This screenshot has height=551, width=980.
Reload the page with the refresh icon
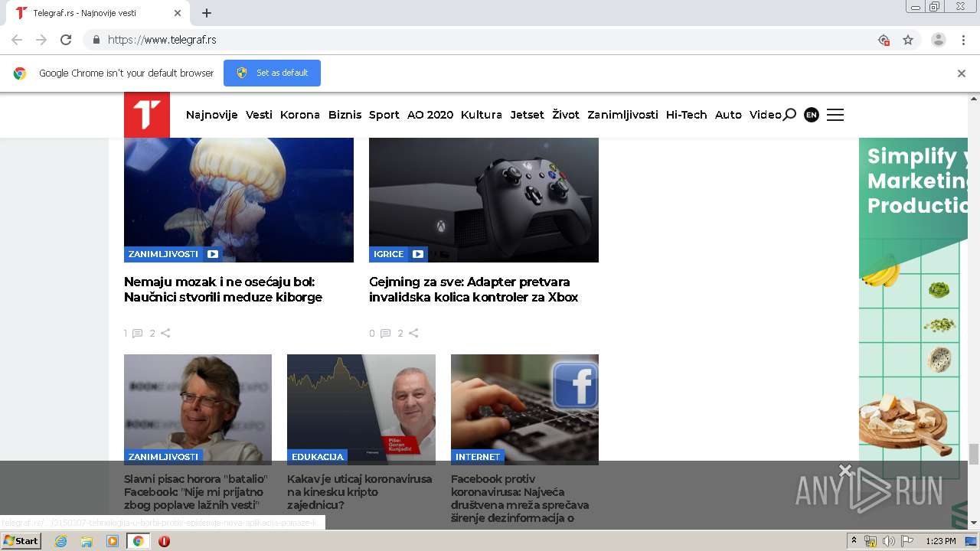point(66,40)
